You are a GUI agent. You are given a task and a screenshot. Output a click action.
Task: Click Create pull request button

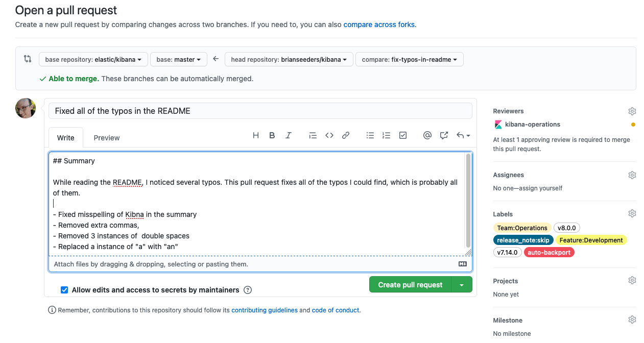click(x=410, y=285)
